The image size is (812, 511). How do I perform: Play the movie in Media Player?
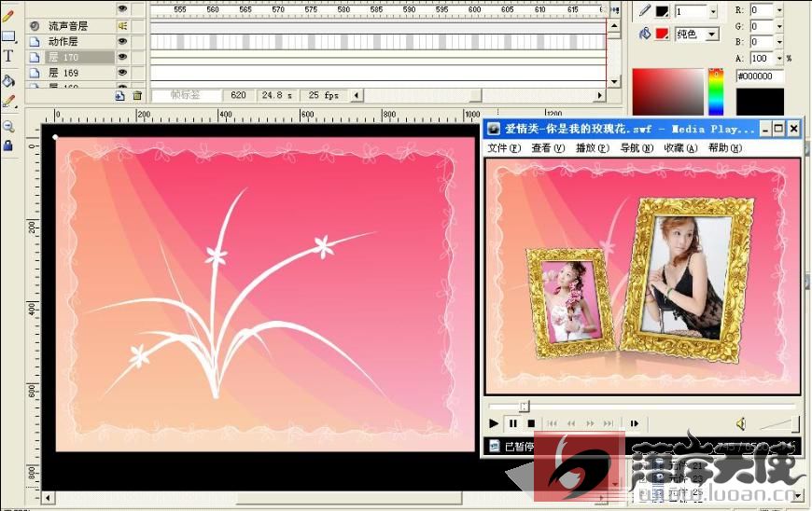point(494,423)
